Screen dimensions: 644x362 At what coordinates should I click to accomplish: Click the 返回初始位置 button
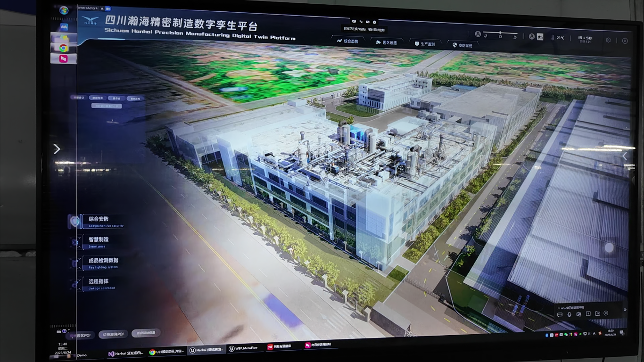[x=146, y=333]
